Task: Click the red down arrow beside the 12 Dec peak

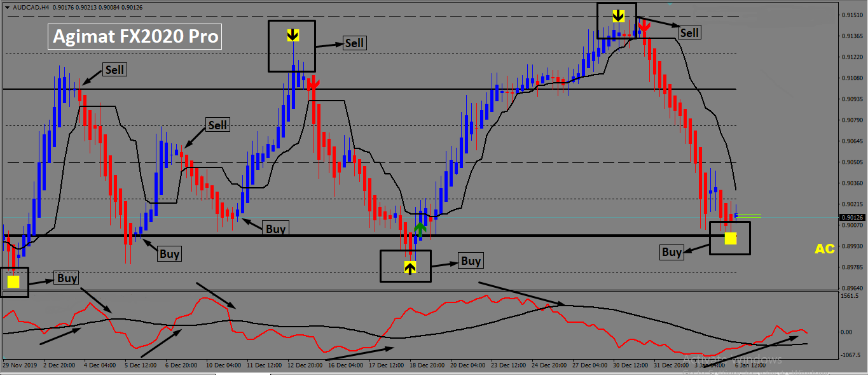Action: [312, 83]
